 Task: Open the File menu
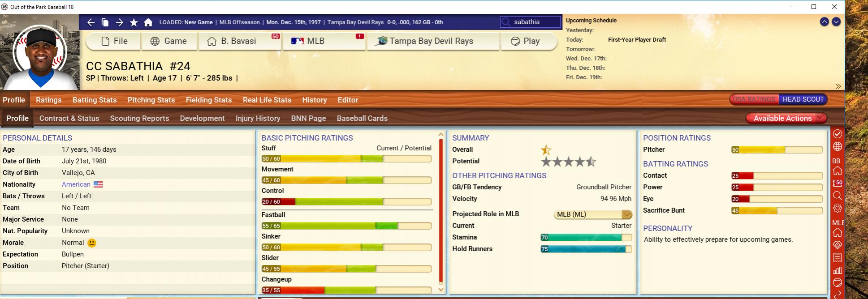114,41
